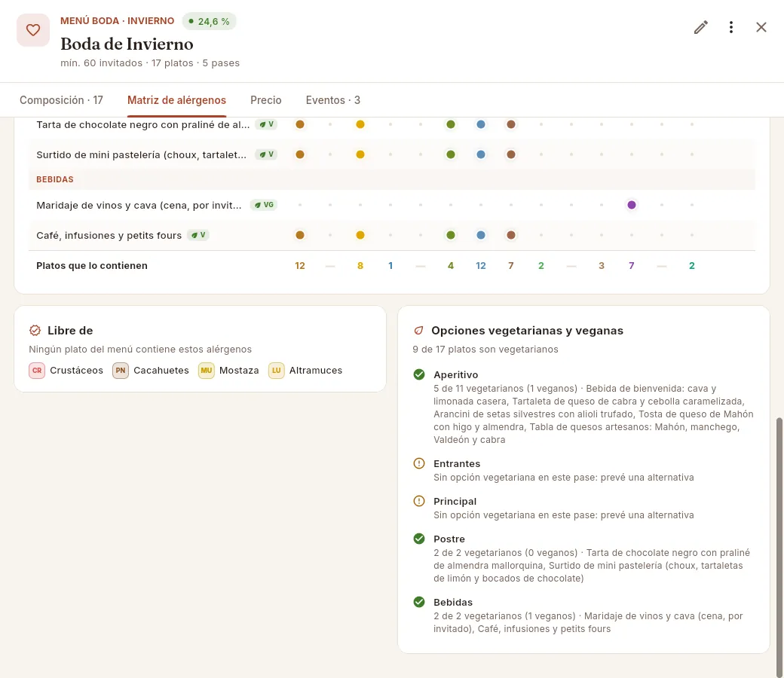This screenshot has height=678, width=784.
Task: Open the three-dot more options menu
Action: coord(731,27)
